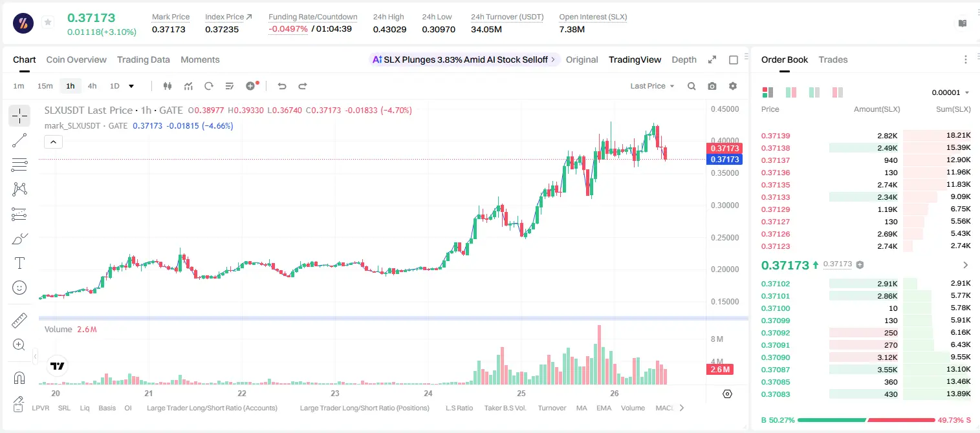Select the magnet snap tool
The height and width of the screenshot is (433, 980).
(19, 377)
